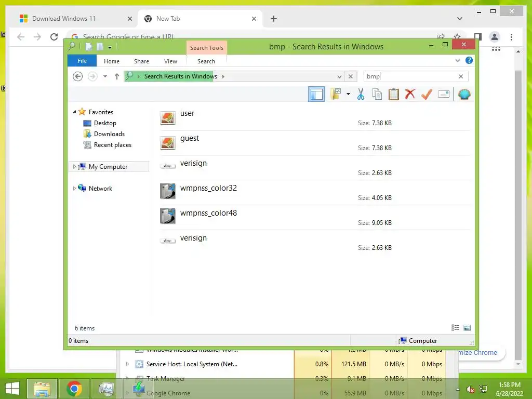The width and height of the screenshot is (532, 399).
Task: Collapse the Favorites tree group
Action: 74,112
